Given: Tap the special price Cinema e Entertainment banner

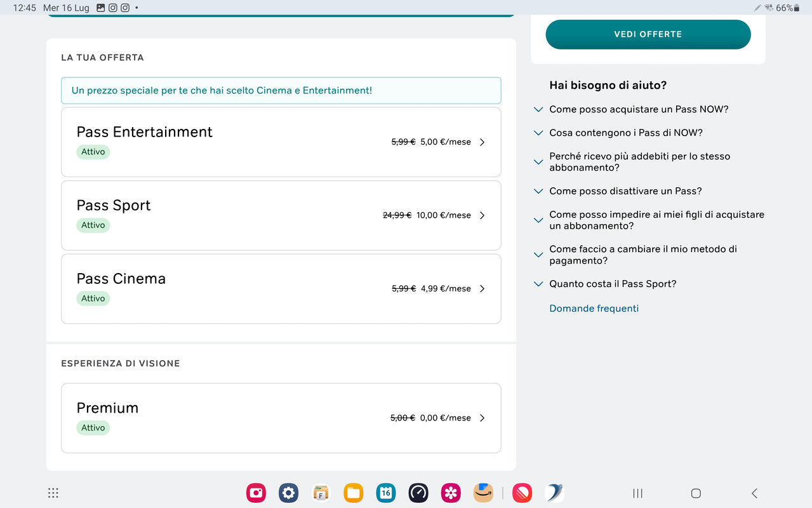Looking at the screenshot, I should (281, 91).
